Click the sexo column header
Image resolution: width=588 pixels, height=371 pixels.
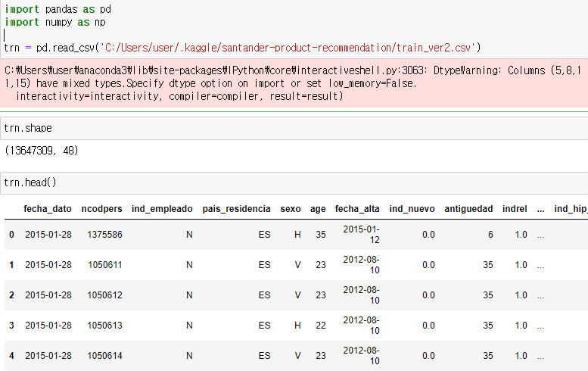pyautogui.click(x=291, y=209)
